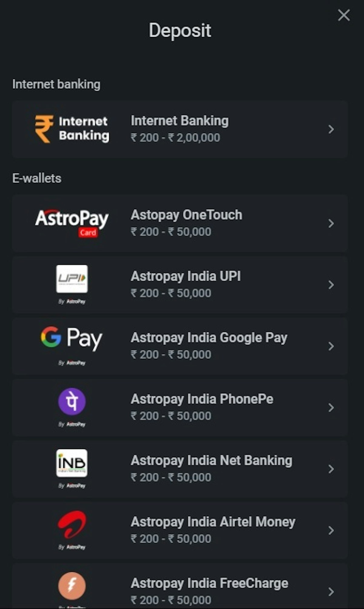The height and width of the screenshot is (609, 364).
Task: Click the orange FreeCharge logo
Action: [72, 586]
